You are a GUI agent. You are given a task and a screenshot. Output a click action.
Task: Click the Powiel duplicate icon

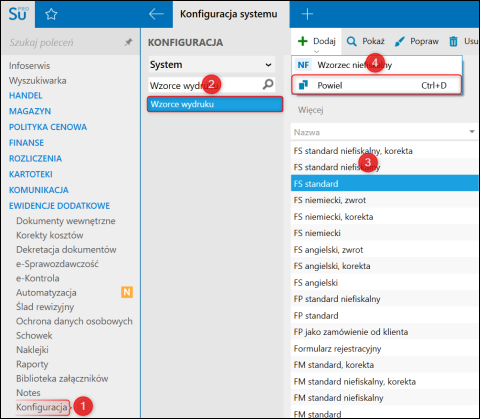(303, 85)
